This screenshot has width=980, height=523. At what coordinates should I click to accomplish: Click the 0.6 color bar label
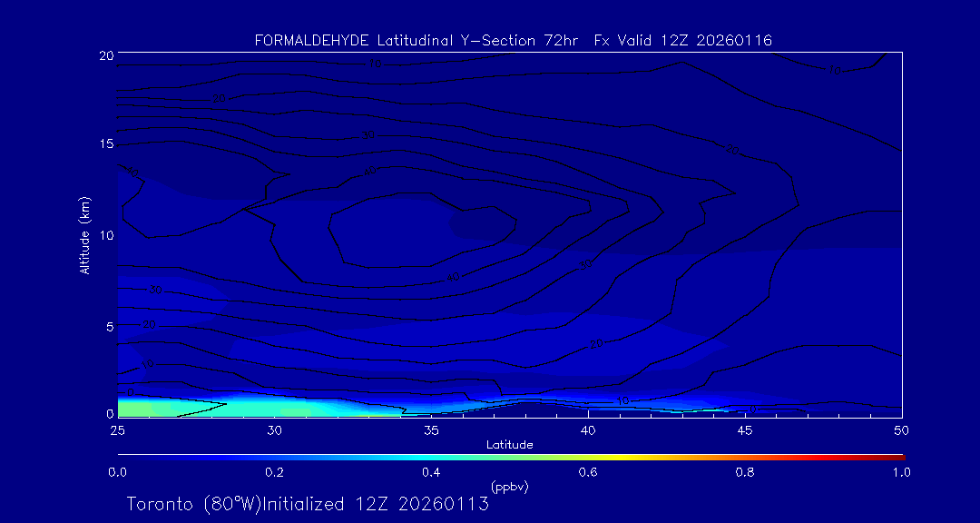click(x=588, y=472)
